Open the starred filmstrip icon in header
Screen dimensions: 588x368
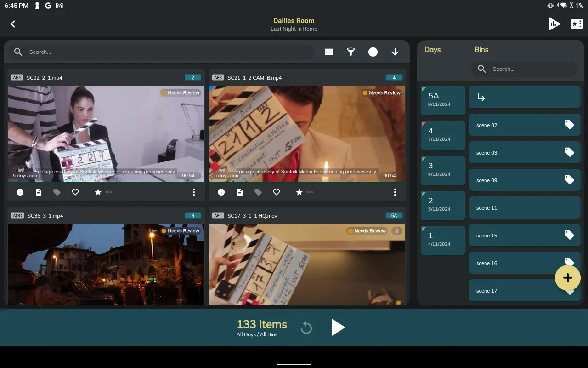point(577,24)
